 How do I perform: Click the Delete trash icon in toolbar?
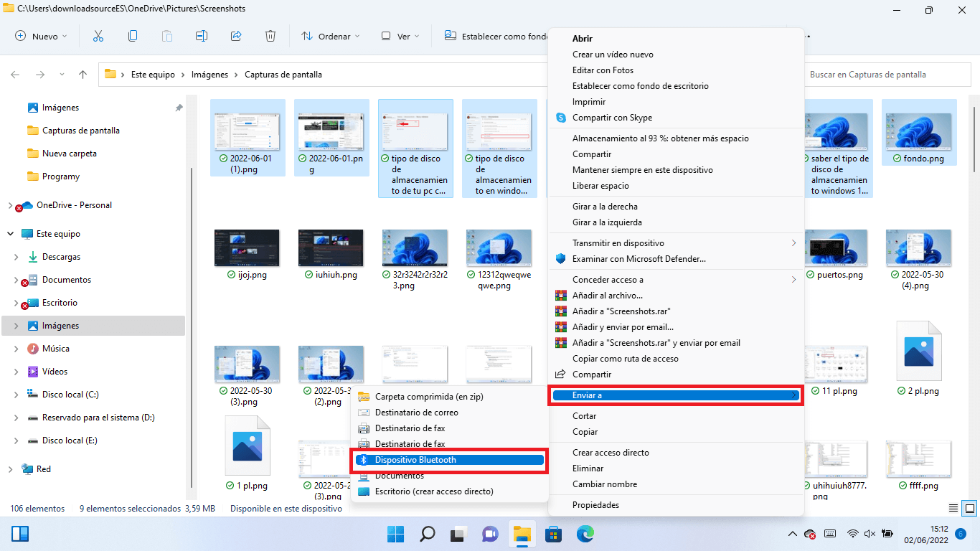pyautogui.click(x=270, y=36)
